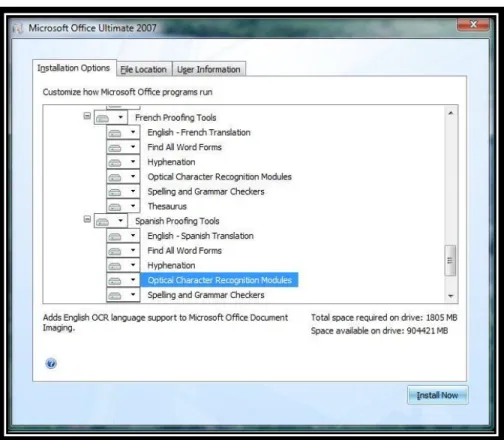This screenshot has width=504, height=440.
Task: Open install dropdown for Spanish Spelling and Grammar Checkers
Action: click(x=123, y=295)
